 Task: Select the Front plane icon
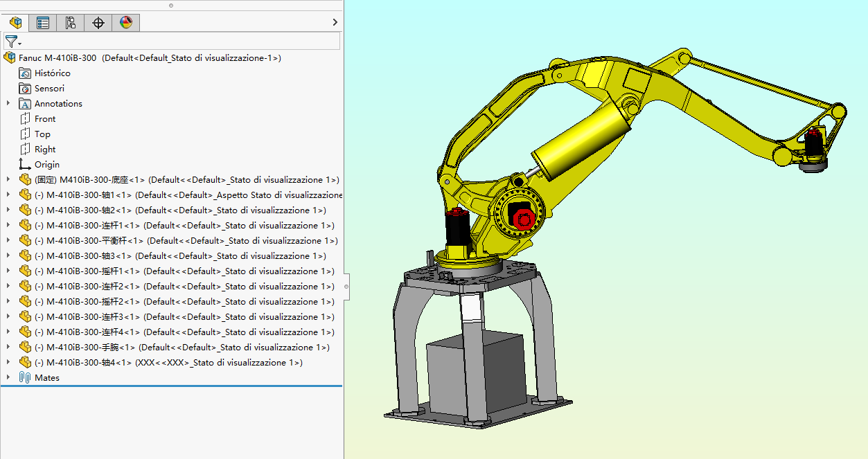point(25,119)
